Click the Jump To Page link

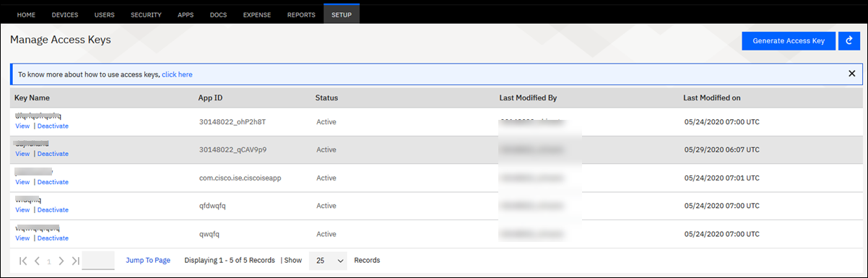pos(148,261)
